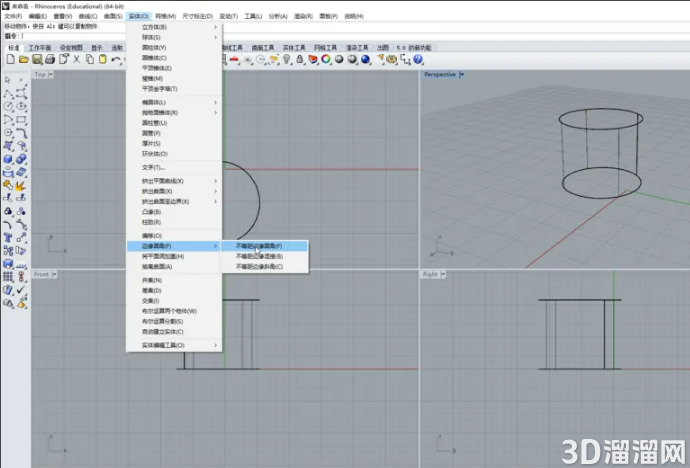This screenshot has height=468, width=690.
Task: Open the Front viewport title dropdown arrow
Action: click(55, 274)
